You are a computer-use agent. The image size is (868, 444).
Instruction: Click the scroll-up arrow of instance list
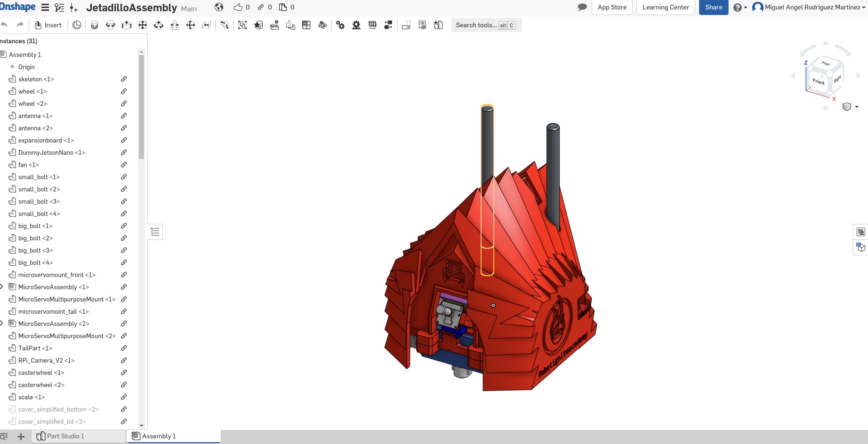pyautogui.click(x=141, y=52)
